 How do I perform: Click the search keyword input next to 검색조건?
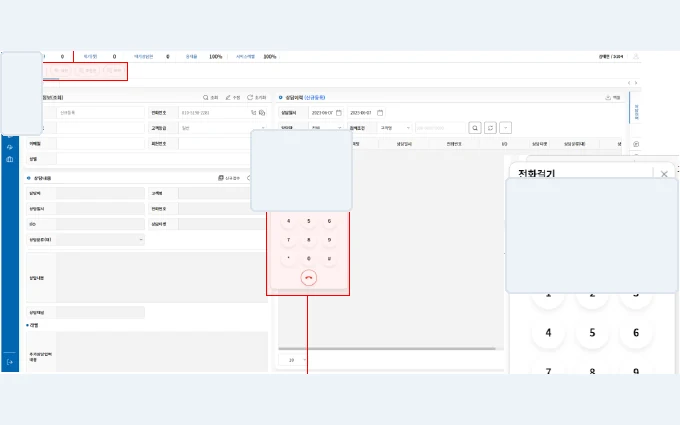(440, 128)
